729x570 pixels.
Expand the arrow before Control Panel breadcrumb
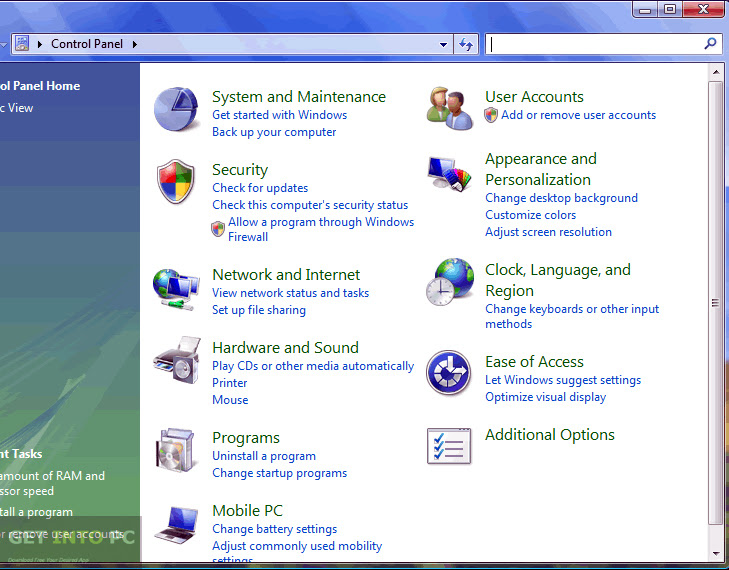coord(40,44)
